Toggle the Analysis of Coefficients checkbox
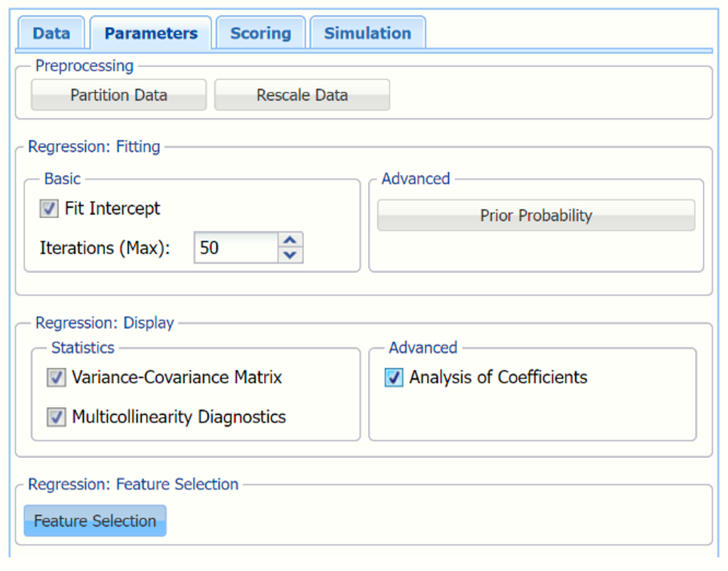 (394, 378)
